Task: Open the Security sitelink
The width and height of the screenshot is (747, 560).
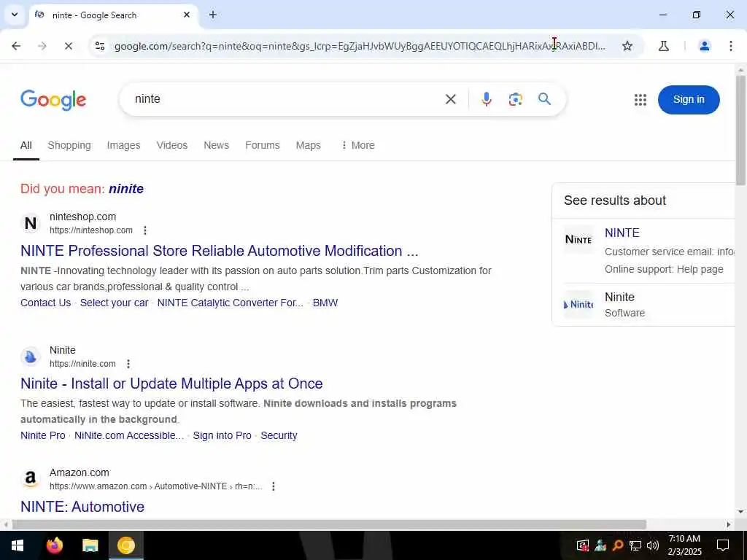Action: (x=279, y=436)
